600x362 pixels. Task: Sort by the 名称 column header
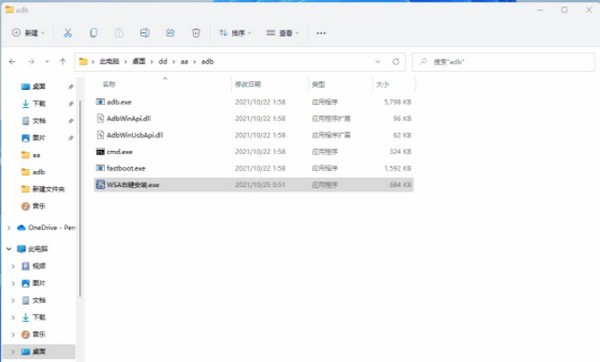(x=109, y=84)
